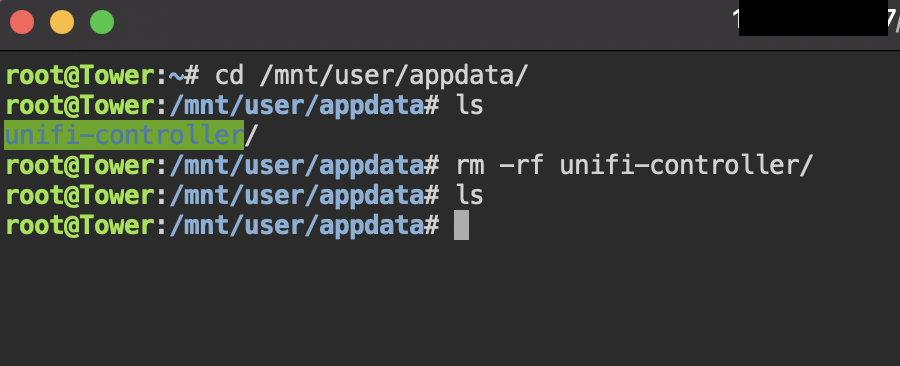Image resolution: width=900 pixels, height=366 pixels.
Task: Click /mnt/user/appdata path on the last prompt line
Action: click(297, 225)
